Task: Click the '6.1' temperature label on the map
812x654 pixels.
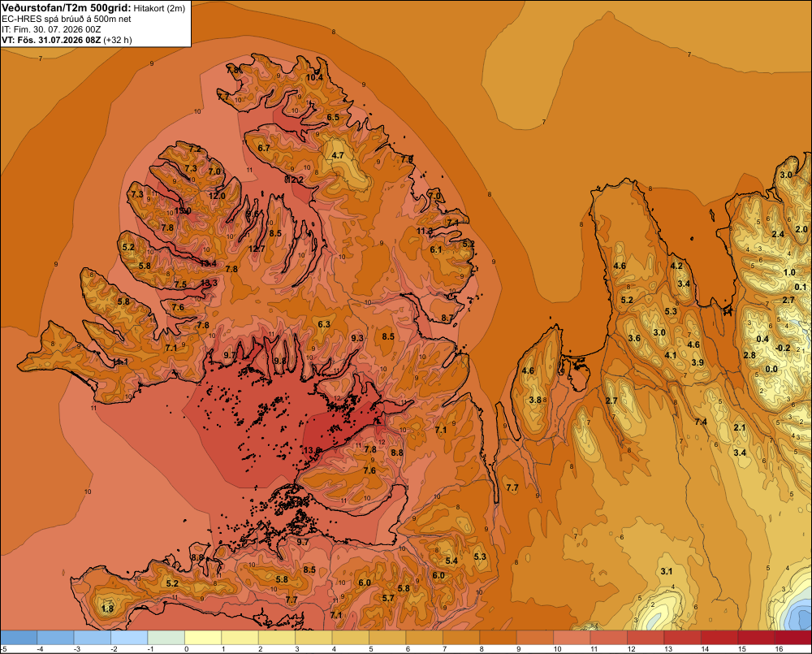Action: click(x=436, y=249)
